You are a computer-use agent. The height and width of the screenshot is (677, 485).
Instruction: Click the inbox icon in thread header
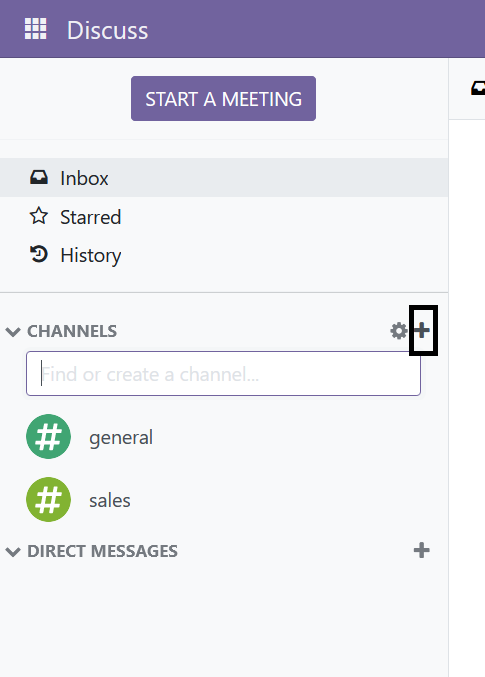click(x=478, y=89)
